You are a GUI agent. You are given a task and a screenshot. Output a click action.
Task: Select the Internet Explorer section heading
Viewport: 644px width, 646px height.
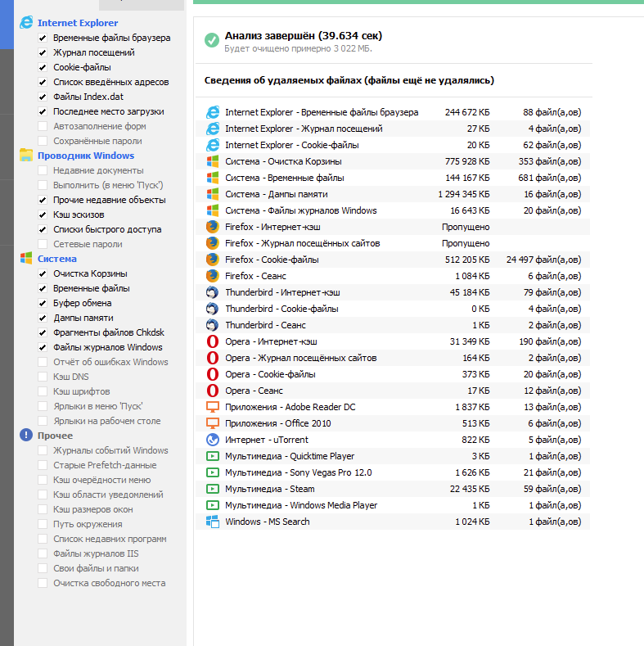point(78,23)
